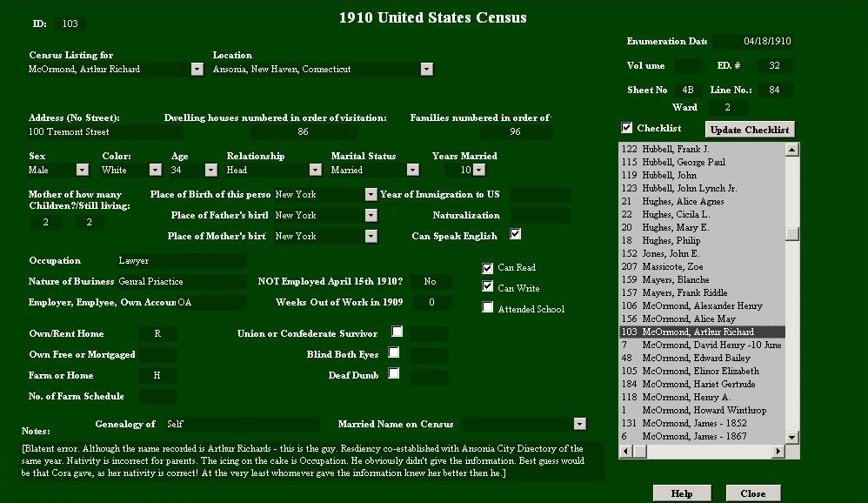This screenshot has width=868, height=503.
Task: Expand Married Name on Census dropdown
Action: tap(579, 425)
